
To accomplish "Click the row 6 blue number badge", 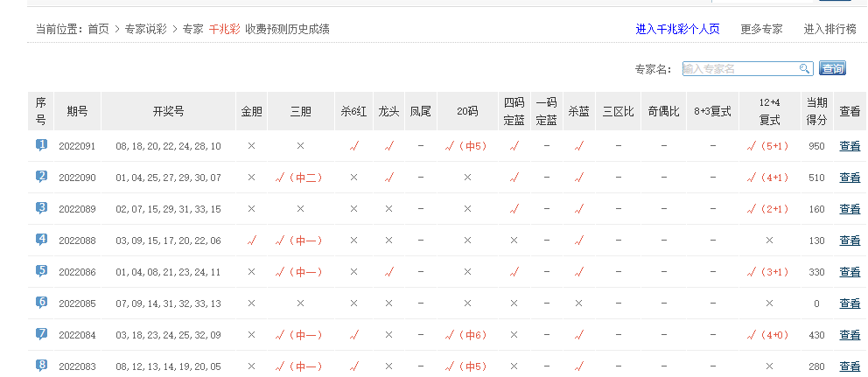I will pos(41,303).
